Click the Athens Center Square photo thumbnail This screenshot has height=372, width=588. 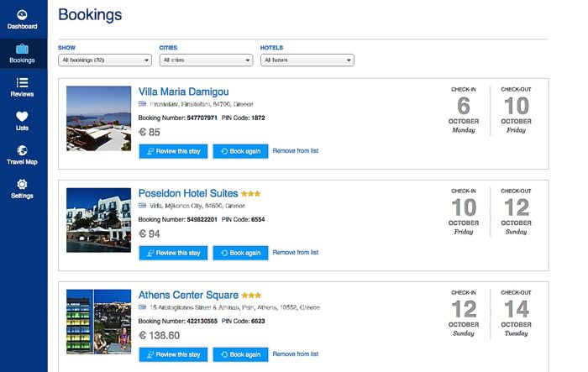[98, 322]
